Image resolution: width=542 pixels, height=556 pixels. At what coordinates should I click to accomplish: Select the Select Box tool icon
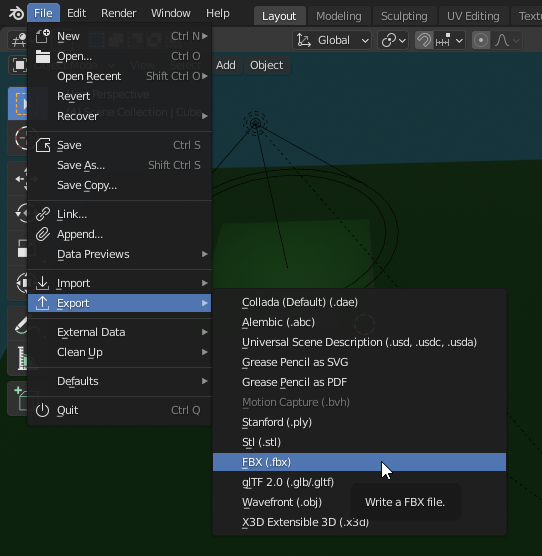coord(18,104)
